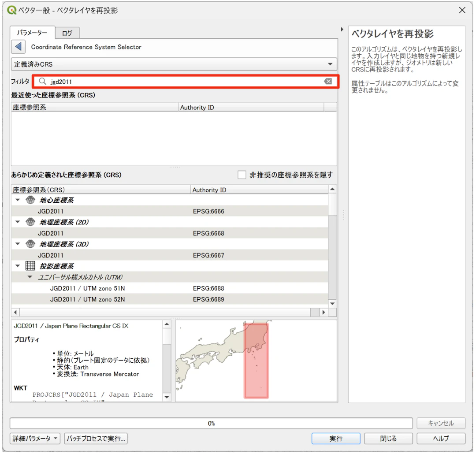Collapse the ユニバーサル横メルカトル (UTM) subgroup
Image resolution: width=476 pixels, height=454 pixels.
pos(30,277)
